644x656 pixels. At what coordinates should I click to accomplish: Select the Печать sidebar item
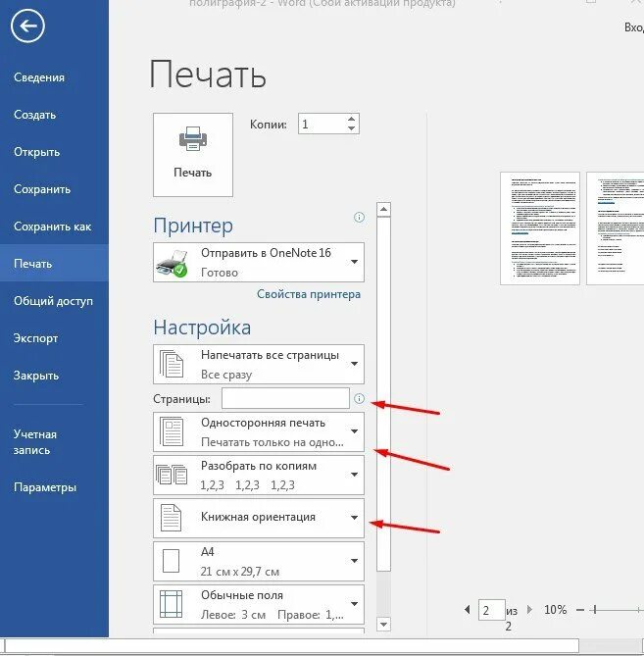(x=54, y=263)
